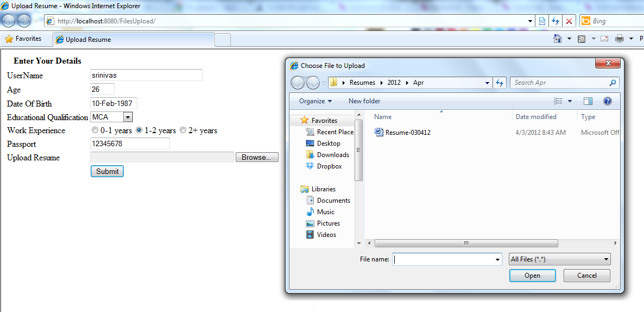644x312 pixels.
Task: Toggle the preview pane icon in dialog
Action: pyautogui.click(x=588, y=101)
